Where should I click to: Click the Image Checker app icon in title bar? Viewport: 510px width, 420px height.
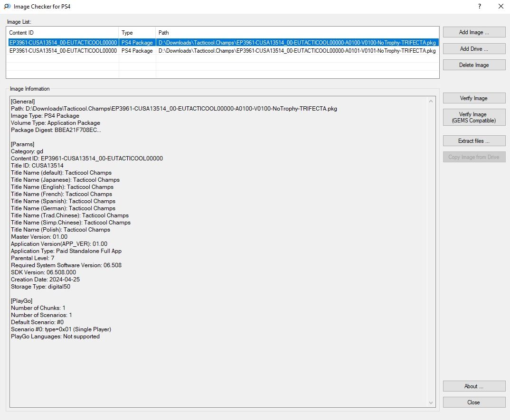point(7,6)
